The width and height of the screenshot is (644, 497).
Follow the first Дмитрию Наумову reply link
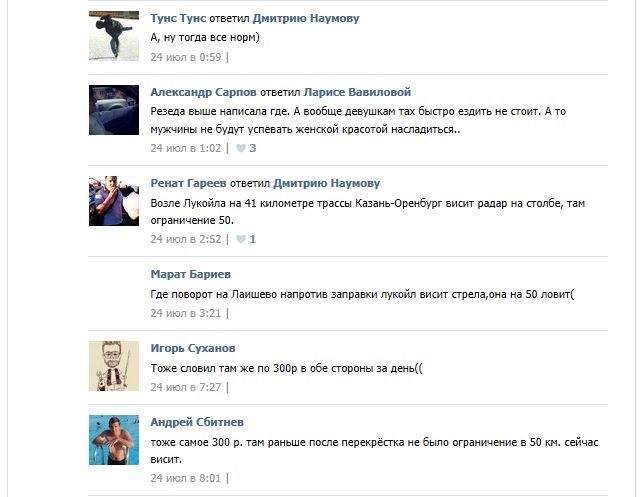(306, 18)
